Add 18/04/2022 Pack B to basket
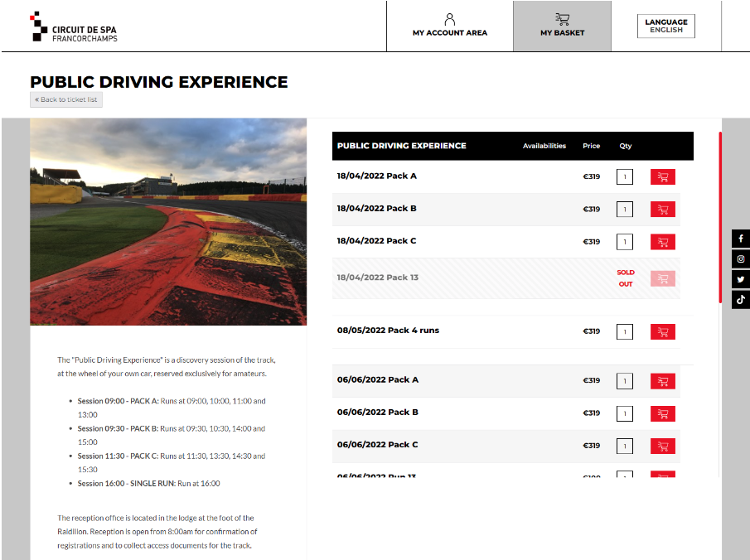 [x=662, y=210]
